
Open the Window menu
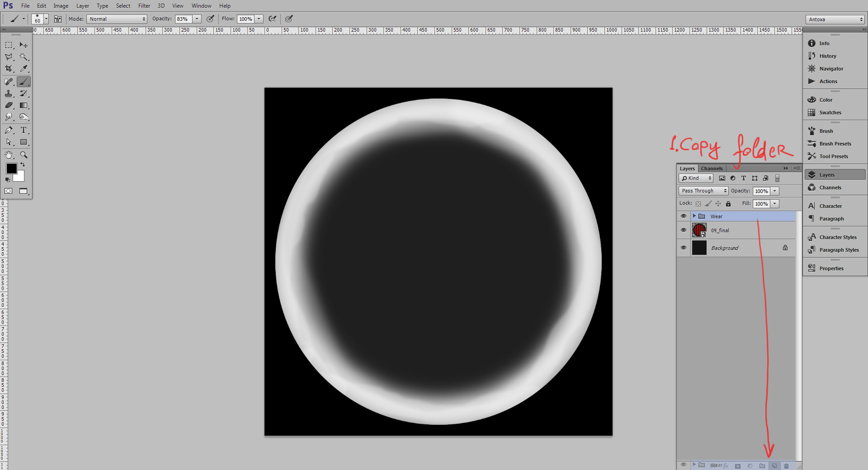[x=201, y=6]
